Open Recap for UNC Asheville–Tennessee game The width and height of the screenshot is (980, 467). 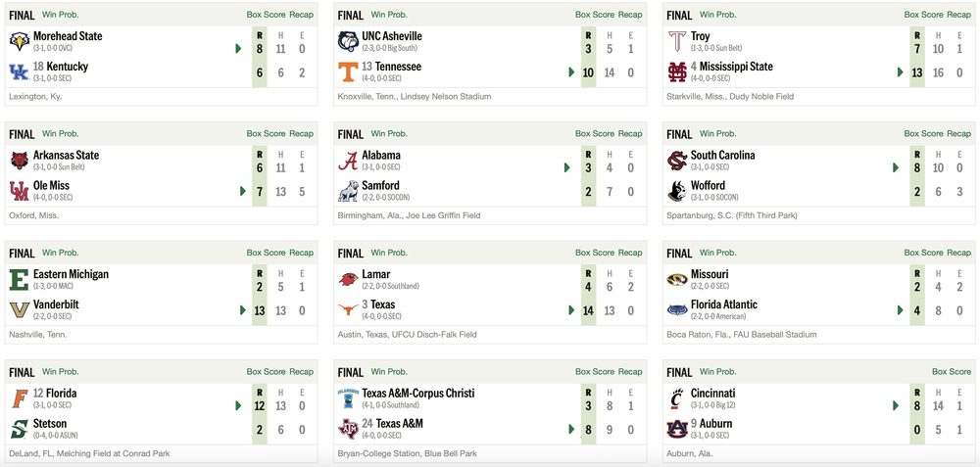630,15
